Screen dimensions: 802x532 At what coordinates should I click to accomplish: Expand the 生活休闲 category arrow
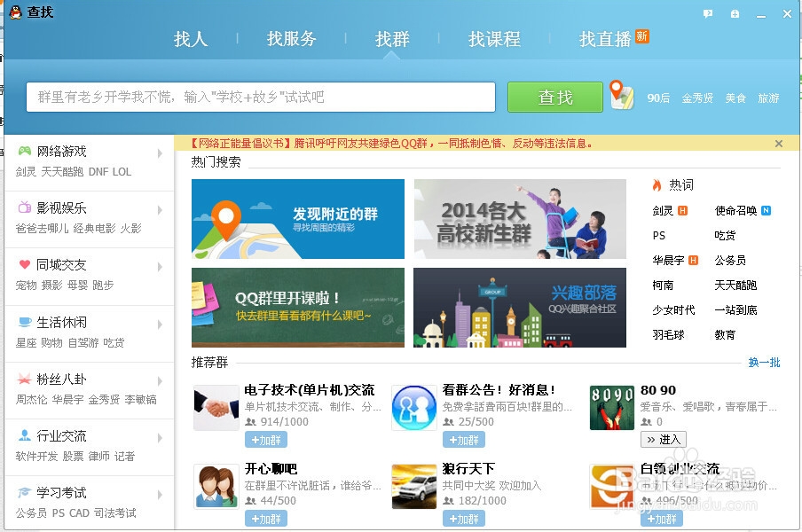(160, 325)
